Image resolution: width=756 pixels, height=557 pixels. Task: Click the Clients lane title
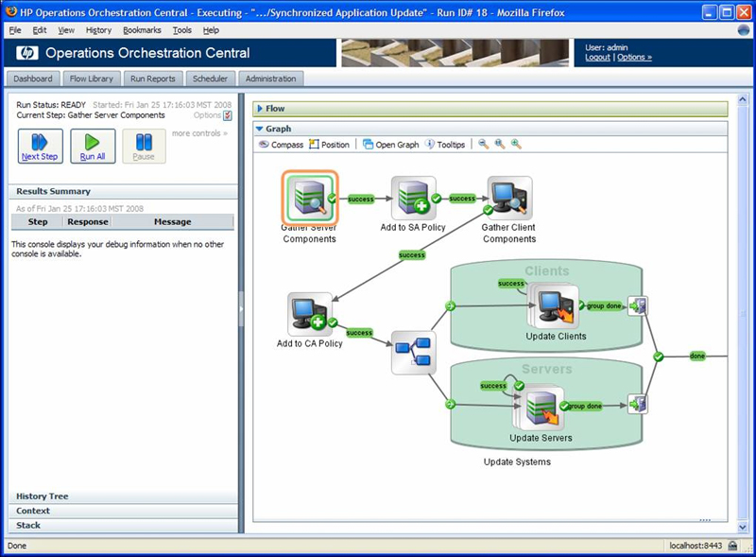coord(547,271)
